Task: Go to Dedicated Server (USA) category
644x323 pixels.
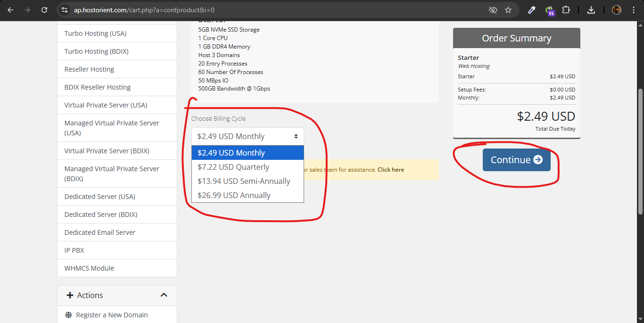Action: [x=99, y=197]
